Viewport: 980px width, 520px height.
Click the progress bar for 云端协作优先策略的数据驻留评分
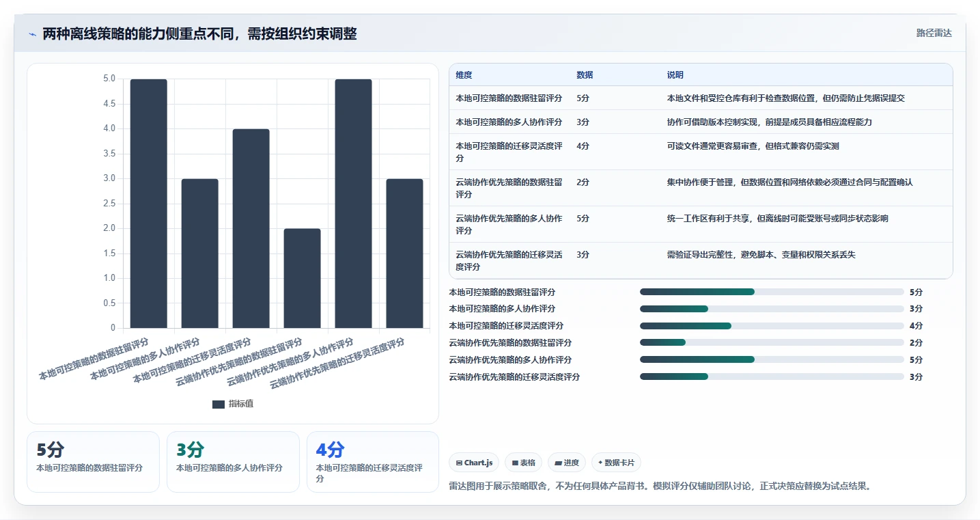point(772,343)
